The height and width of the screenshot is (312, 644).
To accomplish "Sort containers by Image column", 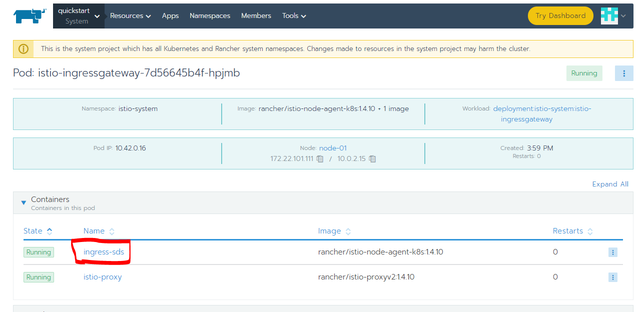I will [x=334, y=231].
